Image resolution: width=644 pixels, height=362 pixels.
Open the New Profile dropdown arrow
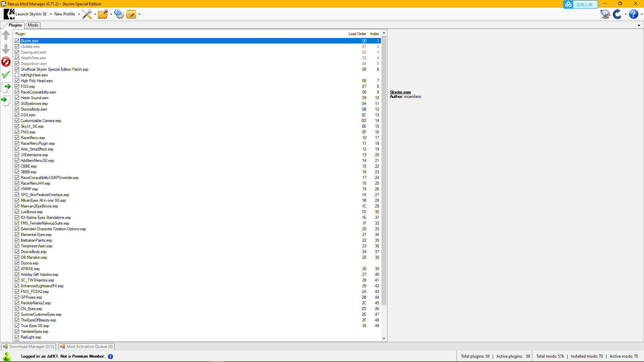coord(79,14)
